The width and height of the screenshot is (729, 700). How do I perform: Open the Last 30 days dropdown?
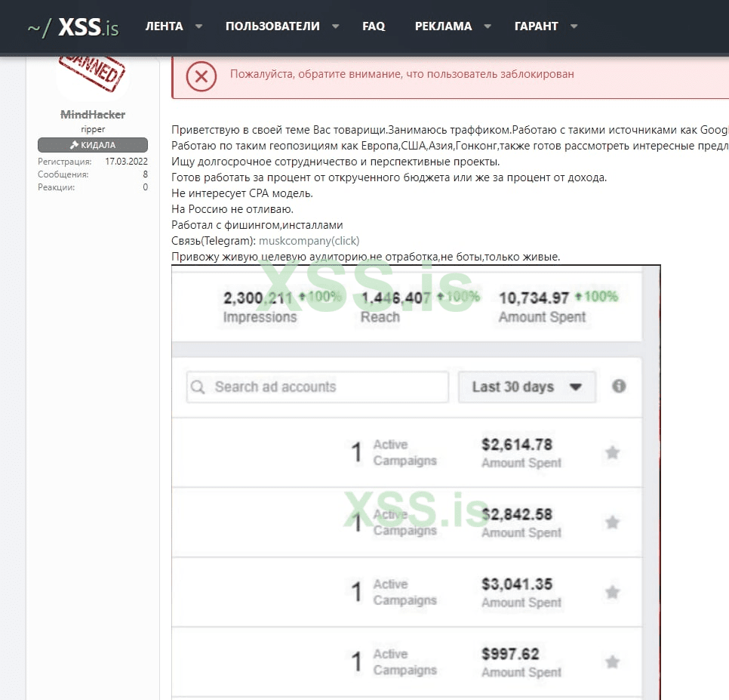527,387
